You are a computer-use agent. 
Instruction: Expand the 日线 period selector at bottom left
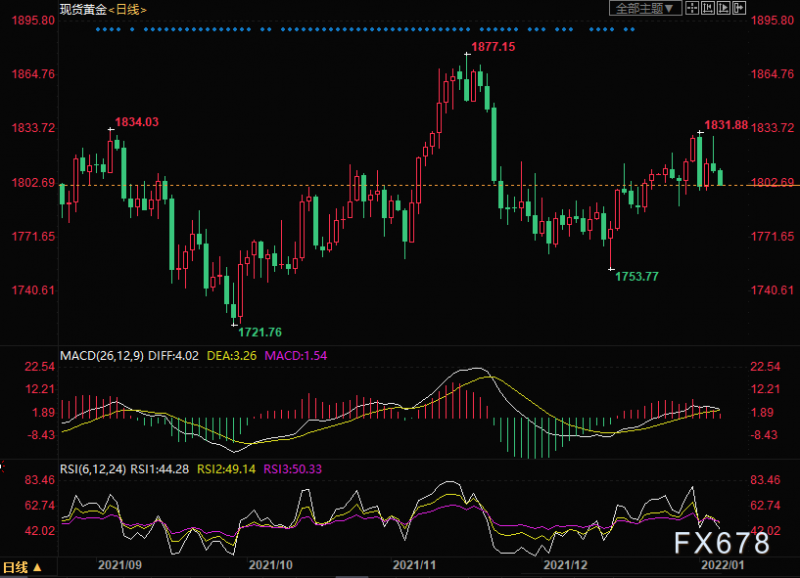[x=22, y=567]
